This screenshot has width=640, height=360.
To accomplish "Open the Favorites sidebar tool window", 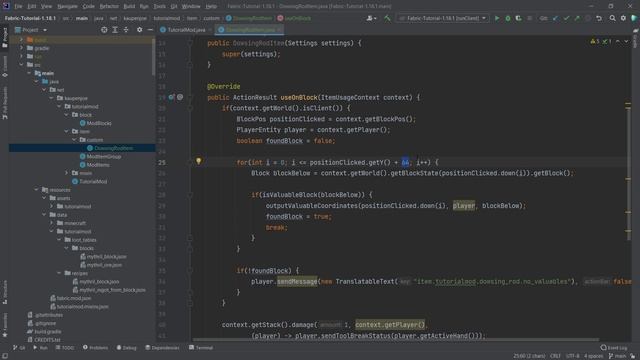I will (x=4, y=325).
